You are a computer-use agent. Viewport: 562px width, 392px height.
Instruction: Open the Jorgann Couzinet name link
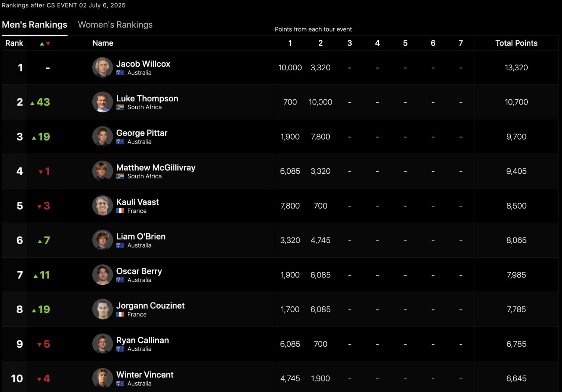coord(151,306)
